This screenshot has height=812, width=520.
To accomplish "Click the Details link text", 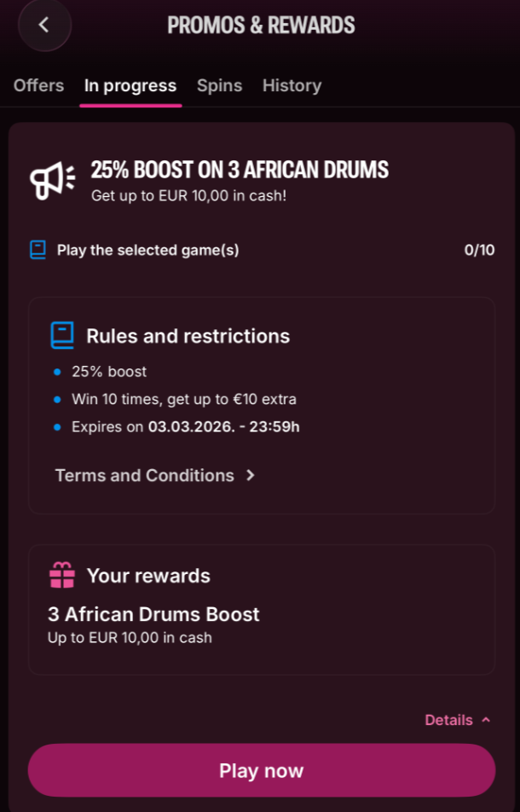I will point(448,720).
